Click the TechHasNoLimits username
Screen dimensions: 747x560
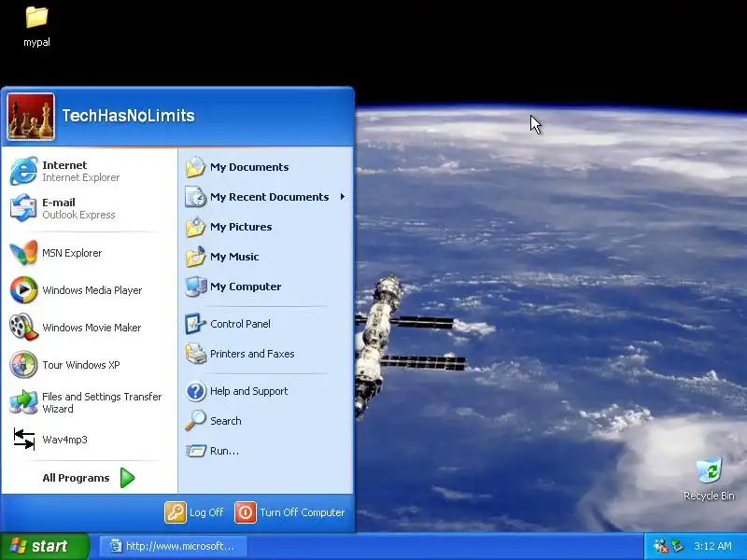[128, 115]
